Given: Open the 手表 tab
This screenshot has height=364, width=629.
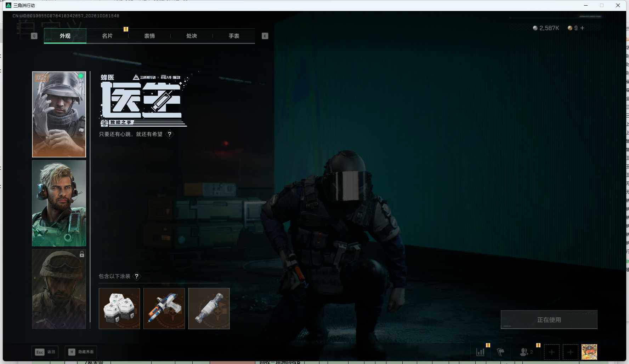Looking at the screenshot, I should 234,36.
